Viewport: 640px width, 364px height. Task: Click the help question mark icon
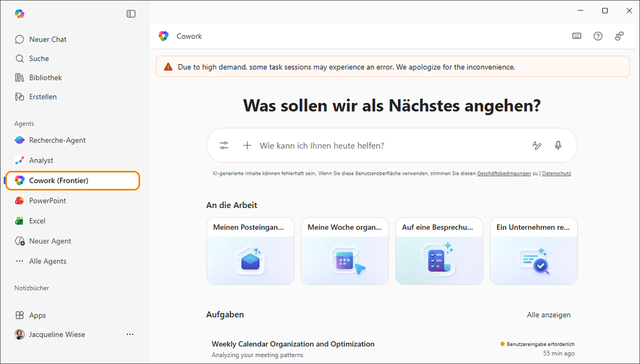tap(598, 36)
